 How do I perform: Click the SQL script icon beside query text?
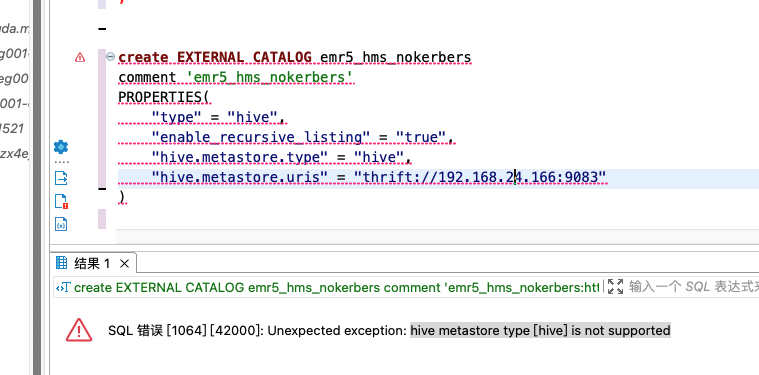click(x=63, y=287)
